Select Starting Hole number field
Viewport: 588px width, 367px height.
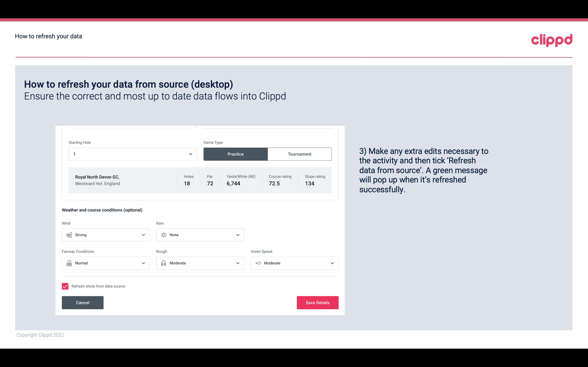132,154
